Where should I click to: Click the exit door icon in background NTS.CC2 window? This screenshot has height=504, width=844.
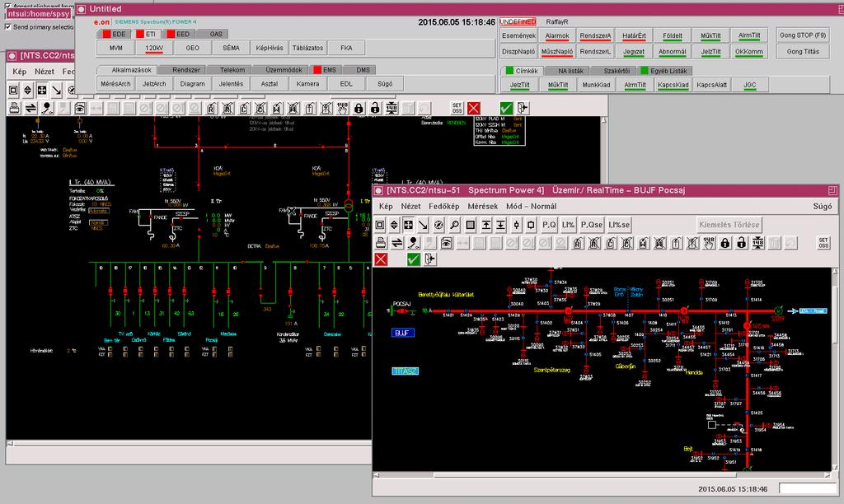coord(522,108)
